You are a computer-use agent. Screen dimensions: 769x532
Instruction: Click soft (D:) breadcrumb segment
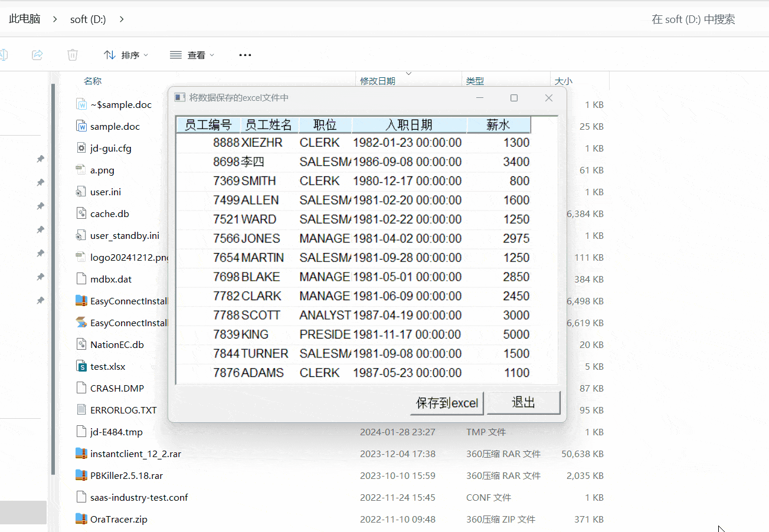tap(88, 19)
